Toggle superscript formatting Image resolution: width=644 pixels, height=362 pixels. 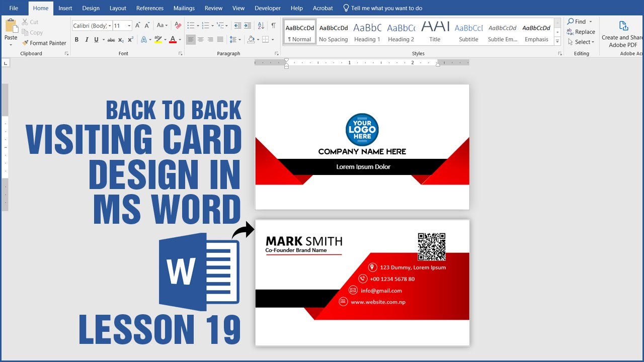tap(130, 40)
